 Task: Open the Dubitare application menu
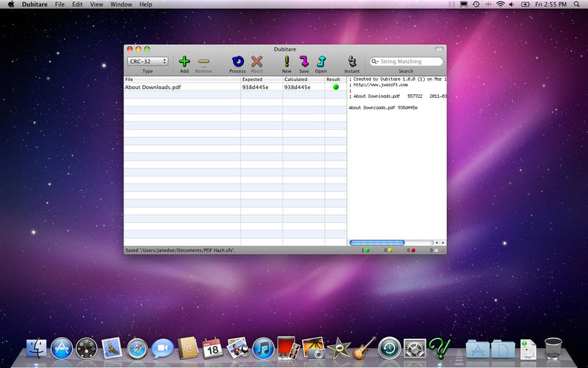[35, 4]
